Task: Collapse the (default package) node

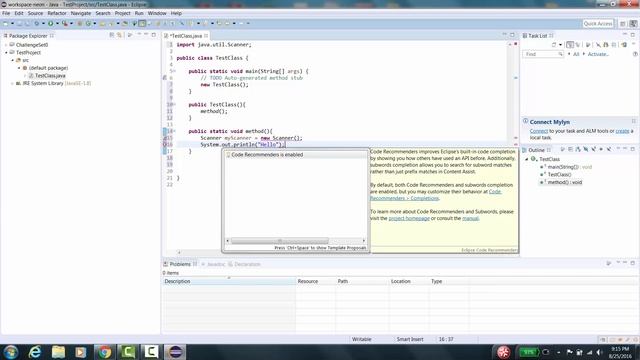Action: coord(19,68)
